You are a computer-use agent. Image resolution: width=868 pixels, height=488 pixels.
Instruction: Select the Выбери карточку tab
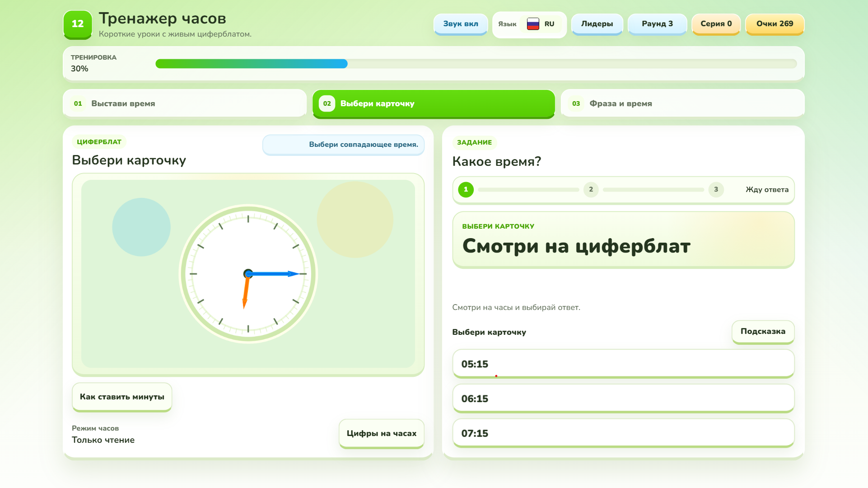[434, 103]
